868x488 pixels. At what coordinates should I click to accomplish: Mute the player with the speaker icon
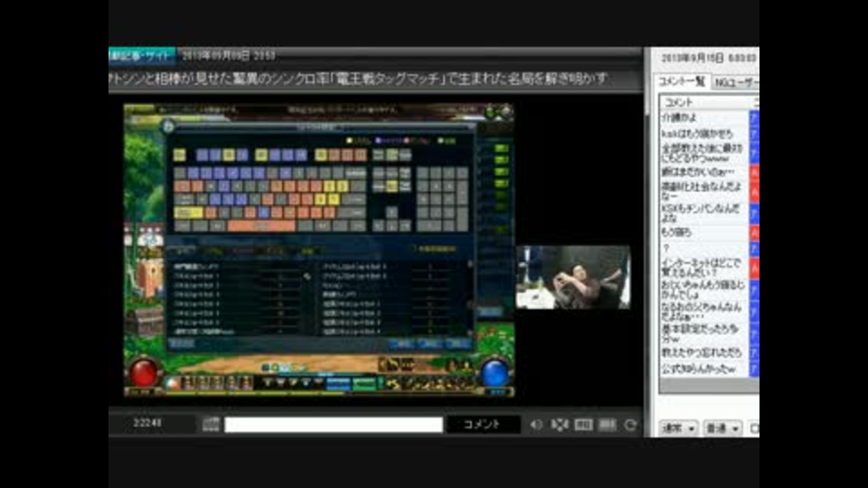[536, 425]
